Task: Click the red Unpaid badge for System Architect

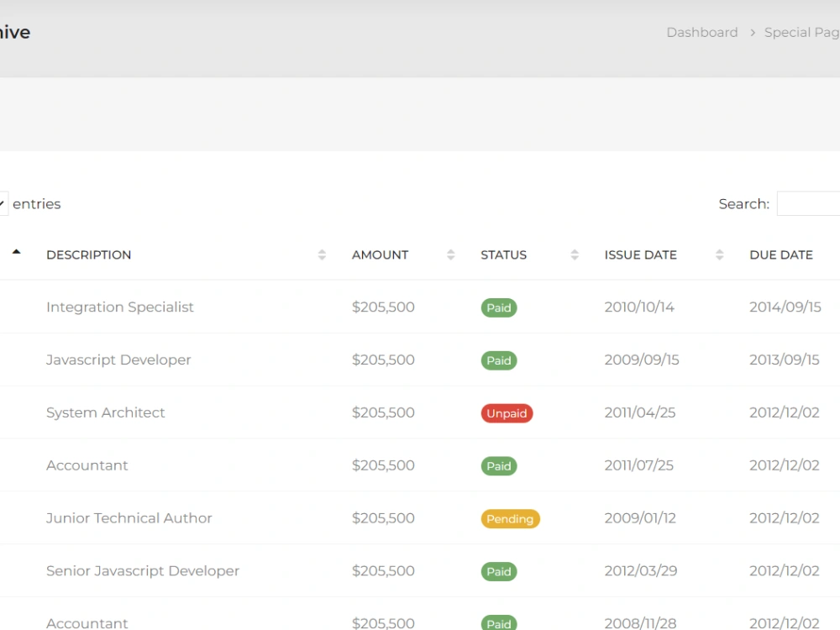Action: pyautogui.click(x=507, y=412)
